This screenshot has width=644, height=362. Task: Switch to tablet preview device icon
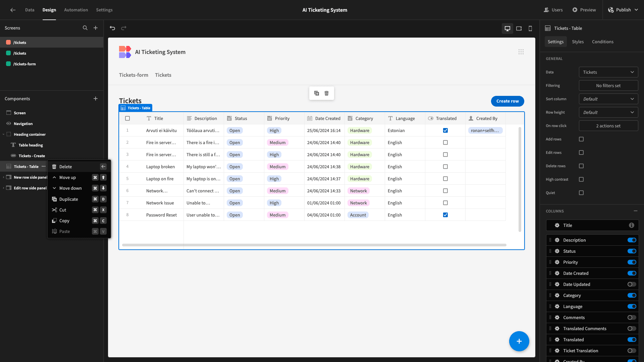click(519, 28)
